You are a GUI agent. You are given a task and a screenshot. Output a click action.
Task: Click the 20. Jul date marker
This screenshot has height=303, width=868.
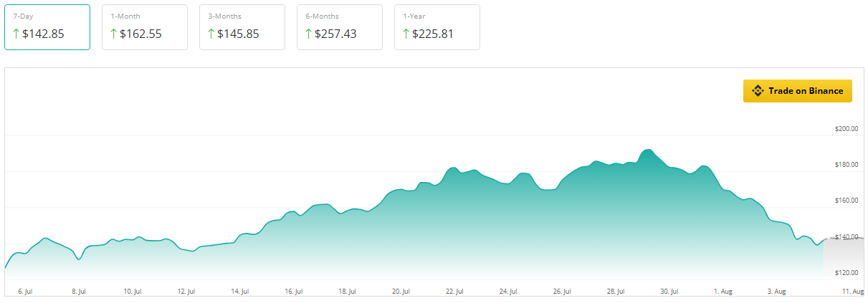click(x=401, y=292)
